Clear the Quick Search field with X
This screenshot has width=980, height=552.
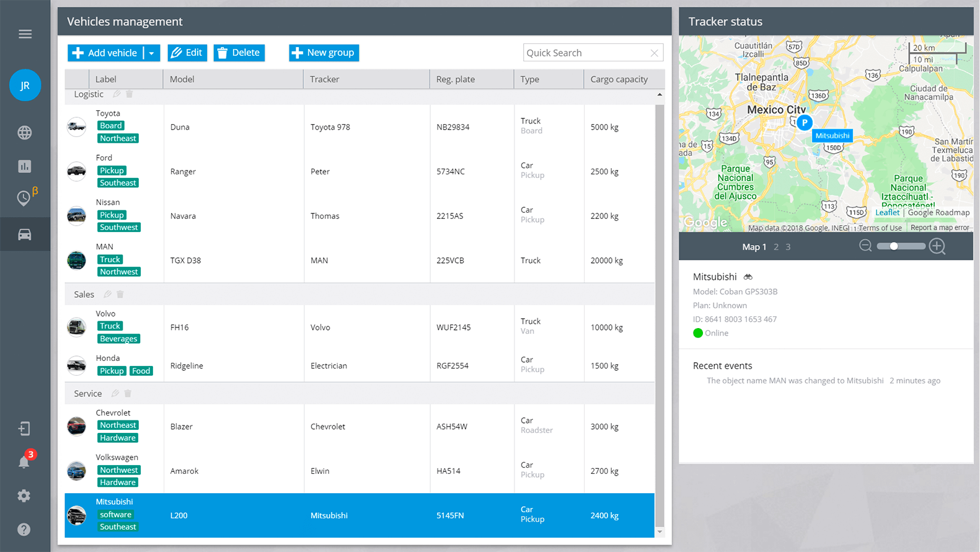[x=654, y=53]
